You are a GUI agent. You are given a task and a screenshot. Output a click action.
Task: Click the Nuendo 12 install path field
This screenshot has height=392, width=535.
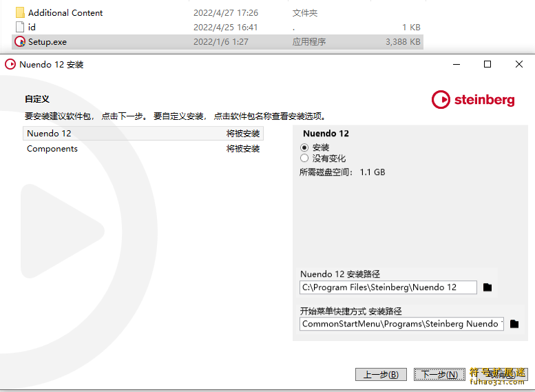click(x=388, y=287)
